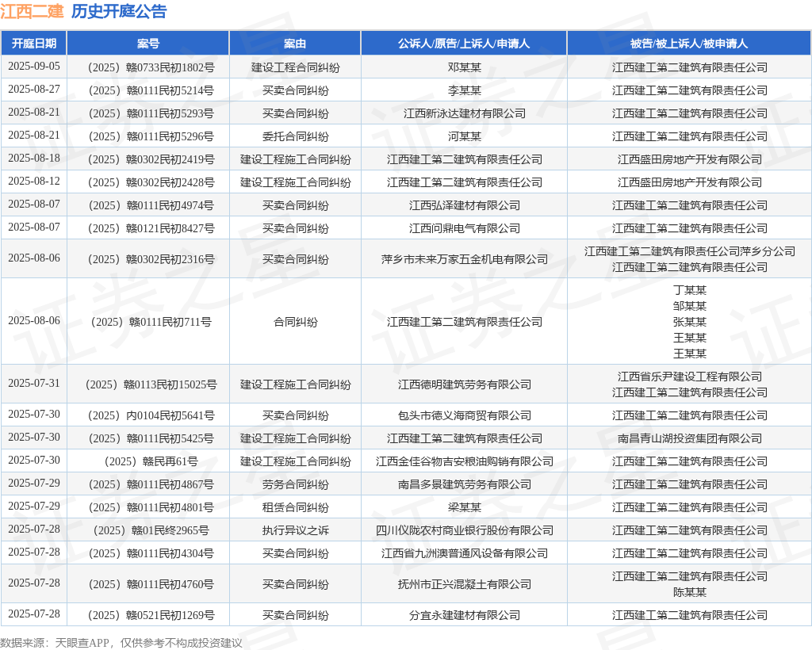812x650 pixels.
Task: Click case number 赣0111民初4867号
Action: tap(151, 484)
